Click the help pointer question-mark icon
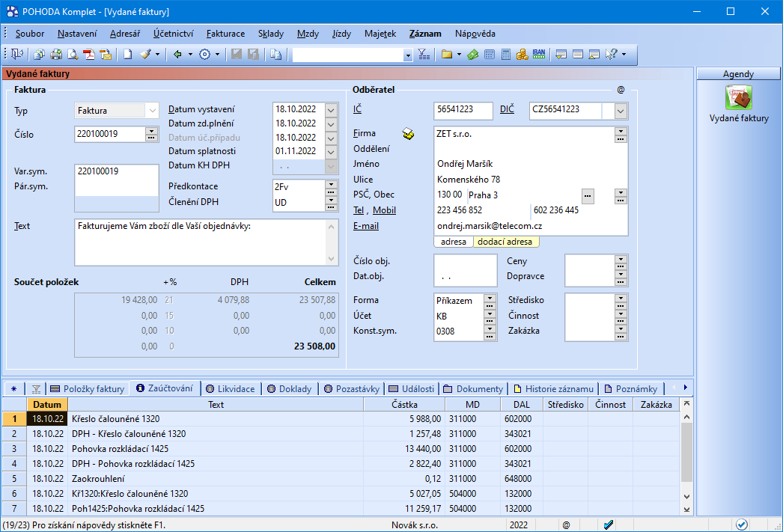Viewport: 783px width, 532px height. click(612, 55)
